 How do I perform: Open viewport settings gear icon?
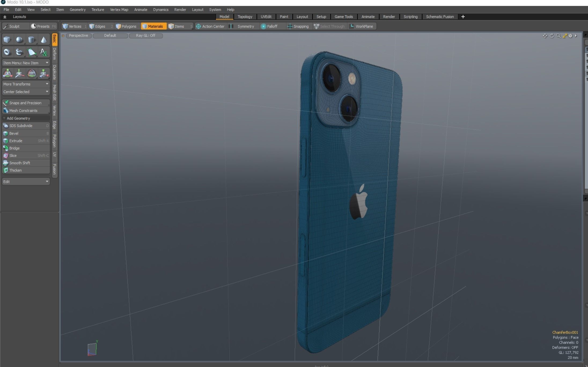[x=570, y=36]
